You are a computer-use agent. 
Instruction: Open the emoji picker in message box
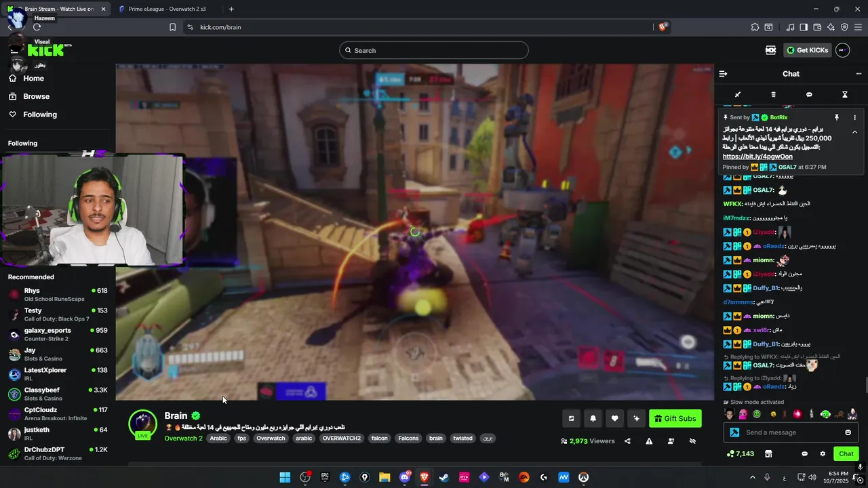point(848,432)
